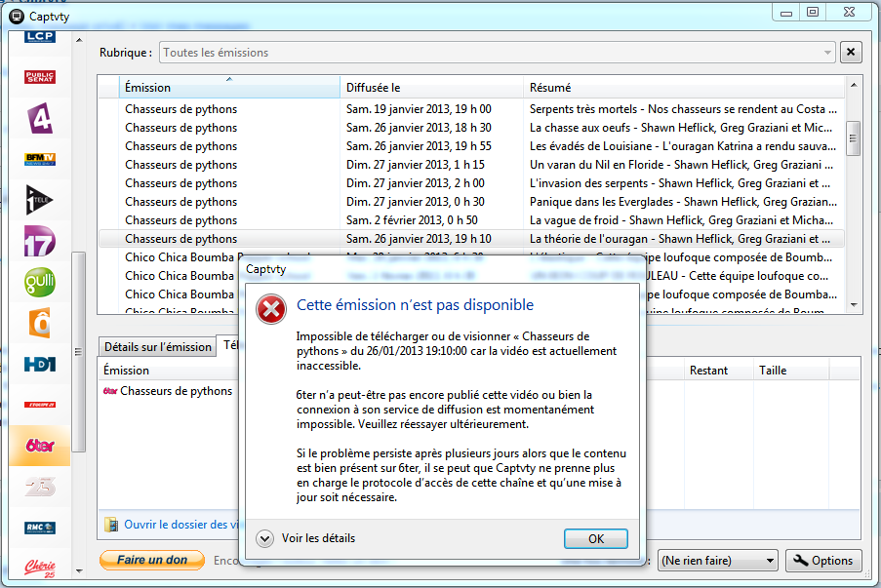Select the Chérie 25 channel

39,566
